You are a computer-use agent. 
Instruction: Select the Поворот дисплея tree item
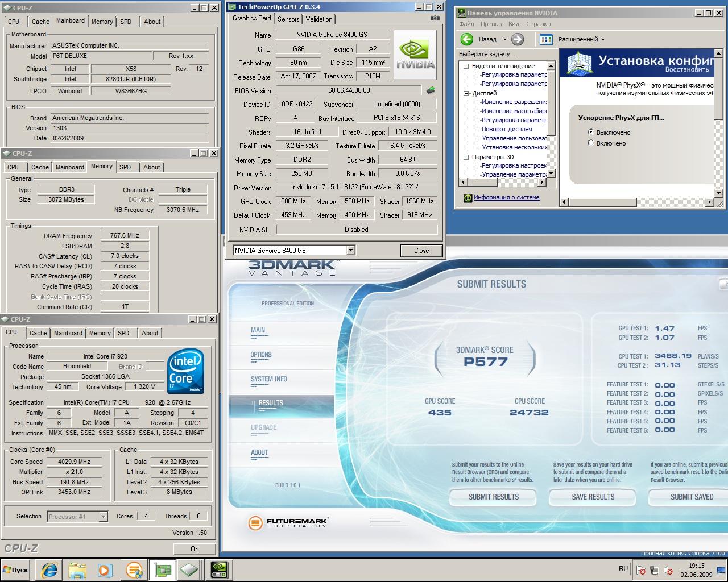coord(507,129)
